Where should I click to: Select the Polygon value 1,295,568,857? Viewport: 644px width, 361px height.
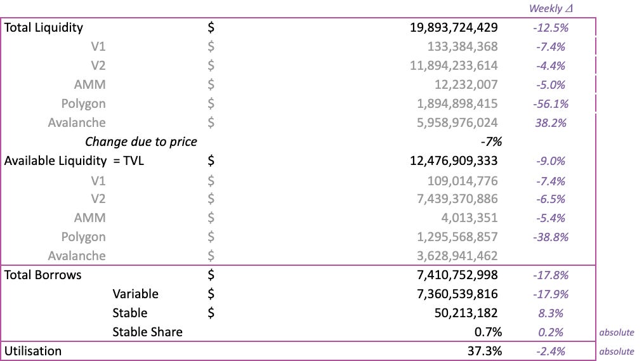coord(457,237)
